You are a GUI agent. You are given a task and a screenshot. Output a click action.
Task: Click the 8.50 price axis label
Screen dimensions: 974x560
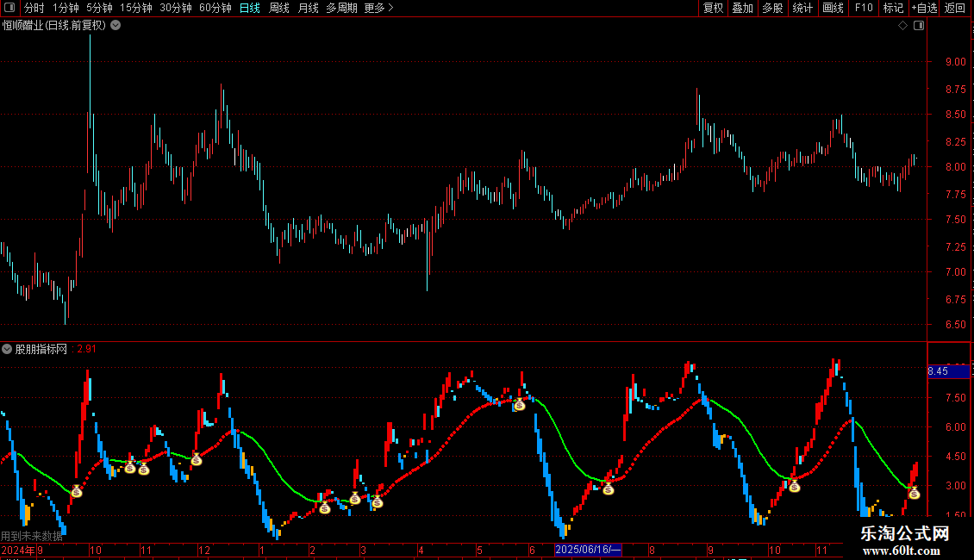pyautogui.click(x=955, y=115)
